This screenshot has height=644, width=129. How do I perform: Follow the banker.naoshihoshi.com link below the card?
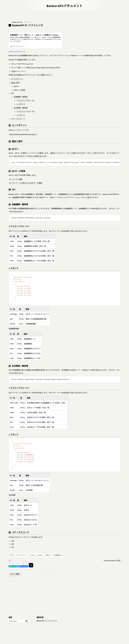(x=17, y=52)
